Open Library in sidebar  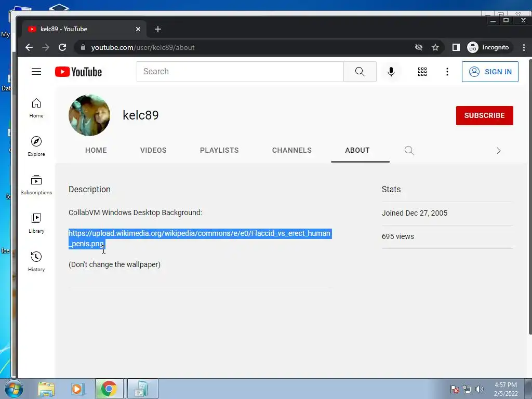pos(36,223)
